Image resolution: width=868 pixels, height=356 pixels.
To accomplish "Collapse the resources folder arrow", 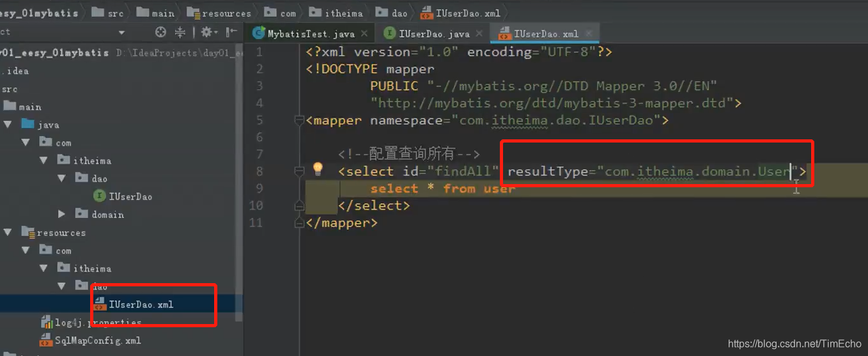I will pyautogui.click(x=8, y=233).
